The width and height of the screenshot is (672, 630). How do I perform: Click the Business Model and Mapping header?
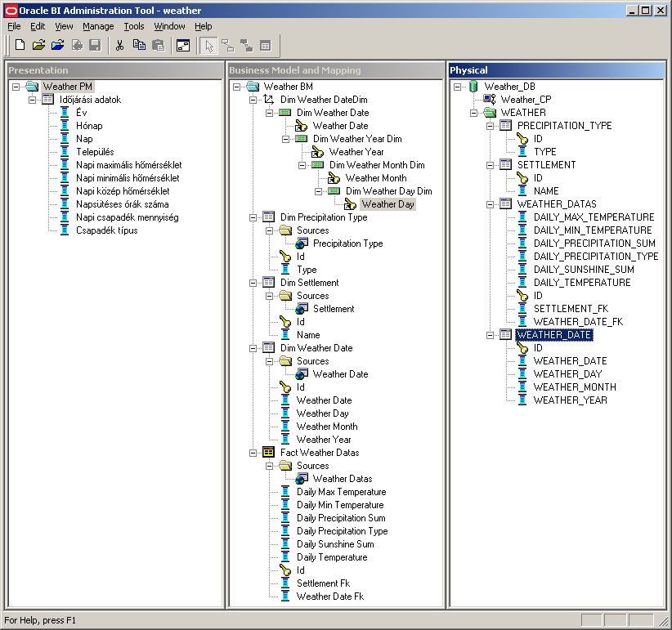point(335,70)
